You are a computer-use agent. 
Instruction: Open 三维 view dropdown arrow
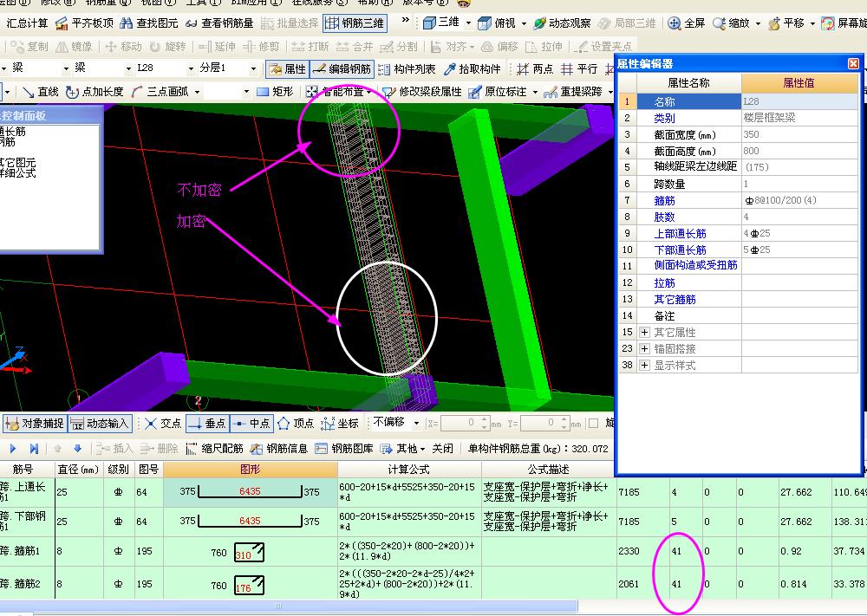pos(468,23)
